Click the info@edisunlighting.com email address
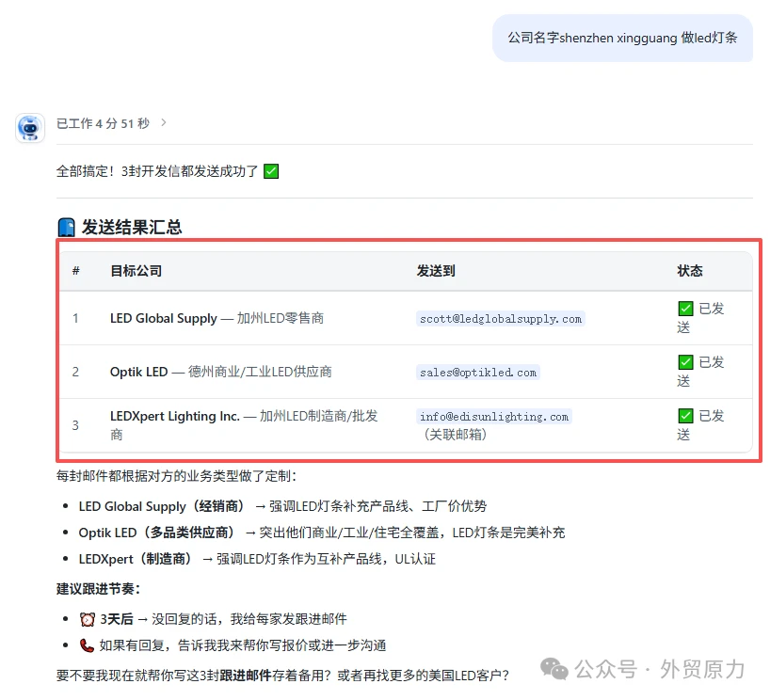Screen dimensions: 770x700 (494, 416)
